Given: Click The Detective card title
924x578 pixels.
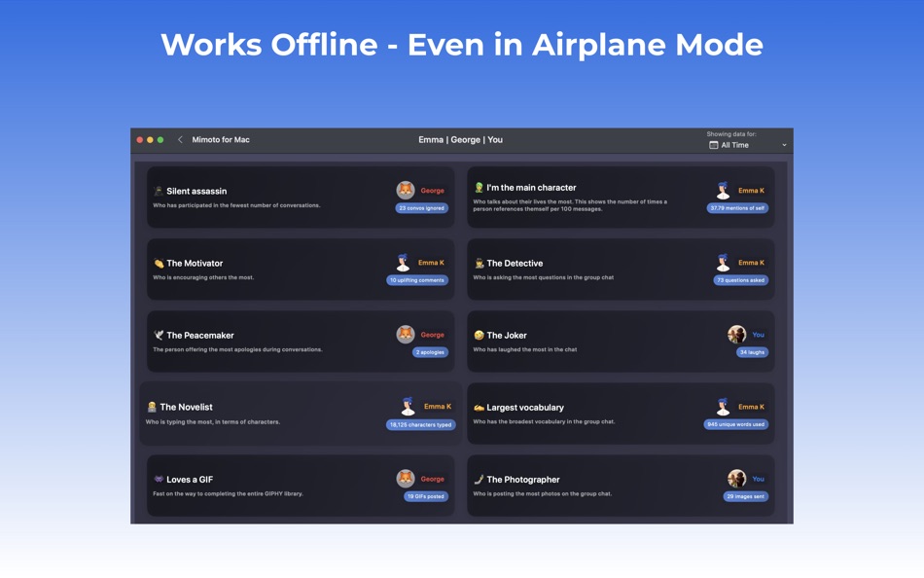Looking at the screenshot, I should tap(515, 263).
